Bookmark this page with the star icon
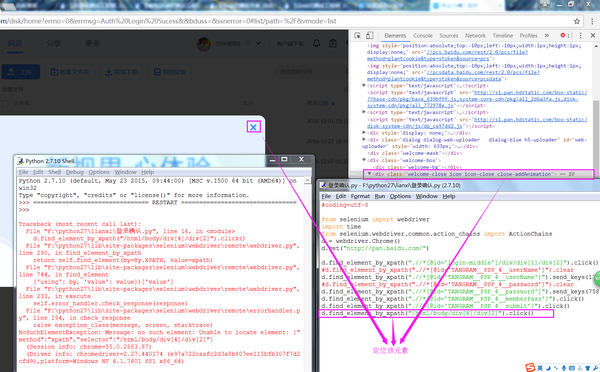The width and height of the screenshot is (600, 372). 577,21
